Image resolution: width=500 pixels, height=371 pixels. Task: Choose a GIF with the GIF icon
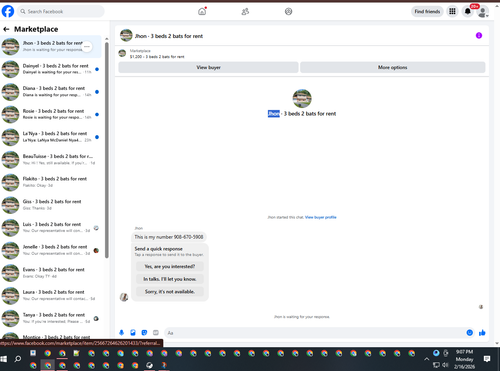tap(156, 333)
